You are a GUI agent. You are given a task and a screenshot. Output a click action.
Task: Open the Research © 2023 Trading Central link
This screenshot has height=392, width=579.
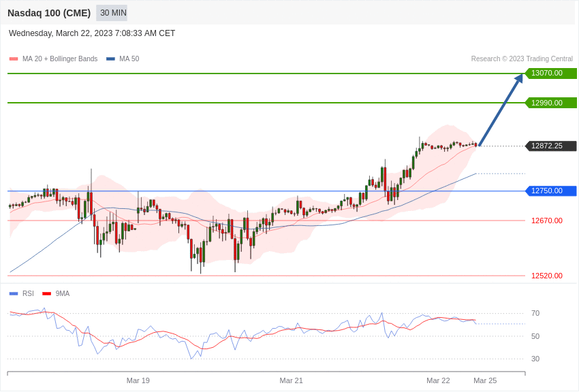[522, 59]
